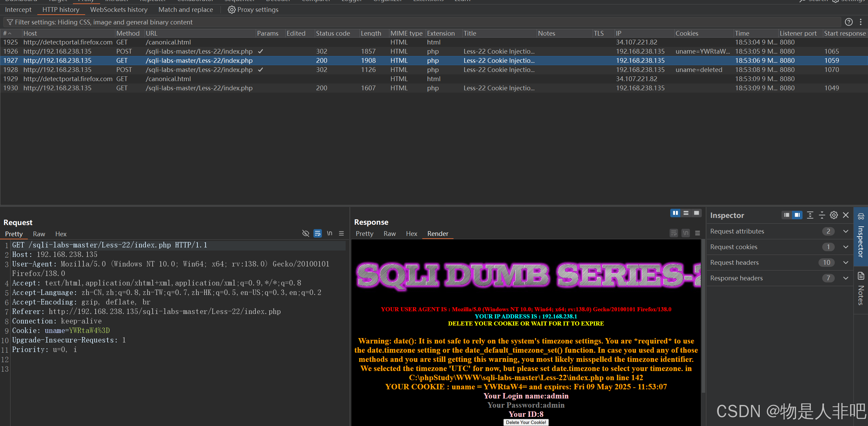Open the proxy history help icon
The width and height of the screenshot is (868, 426).
click(848, 22)
